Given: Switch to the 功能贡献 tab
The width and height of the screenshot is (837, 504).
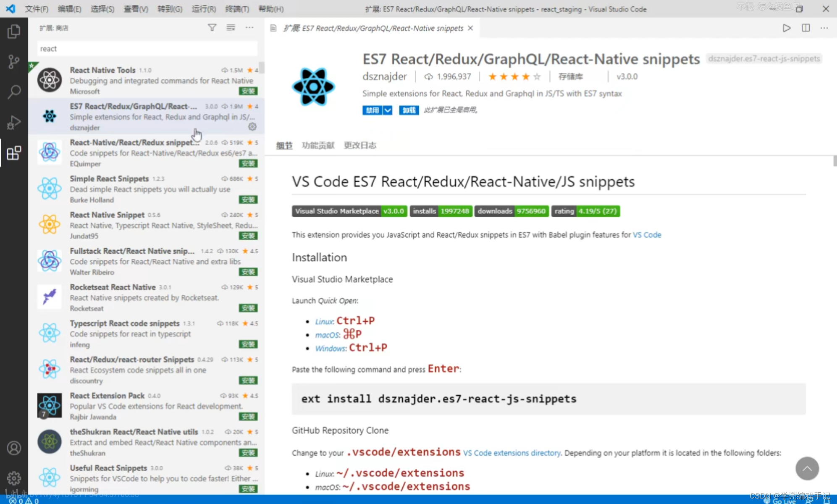Looking at the screenshot, I should click(x=318, y=145).
